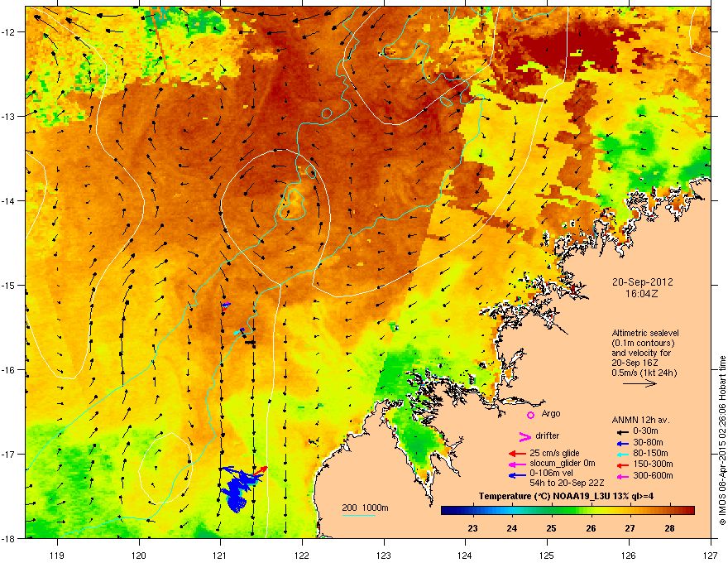The height and width of the screenshot is (563, 728).
Task: Click the latitude axis label -12
Action: [x=9, y=32]
